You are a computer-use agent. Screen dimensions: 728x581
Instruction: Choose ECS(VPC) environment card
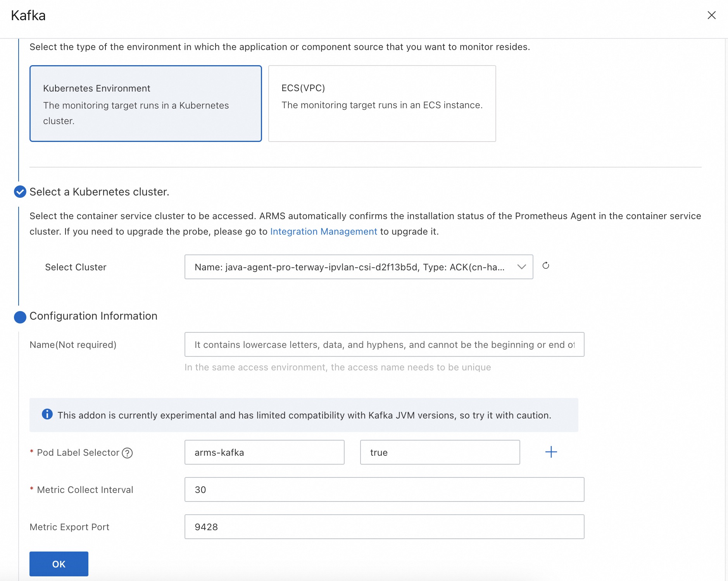tap(382, 104)
